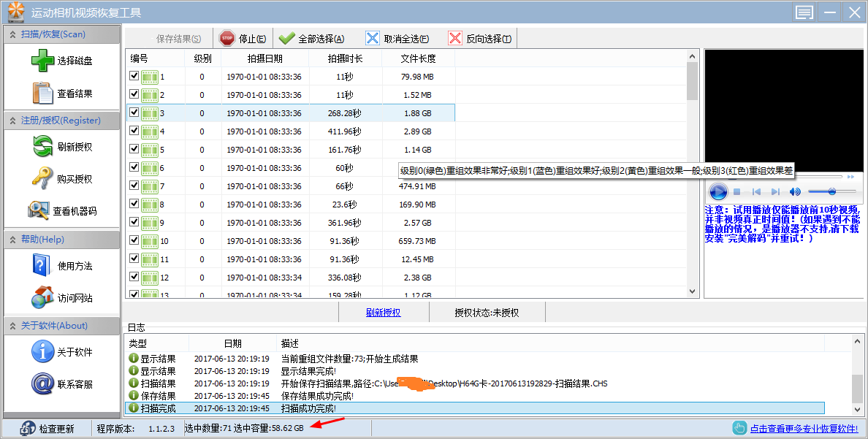Click file list scrollbar up arrow
The width and height of the screenshot is (868, 439).
(692, 56)
